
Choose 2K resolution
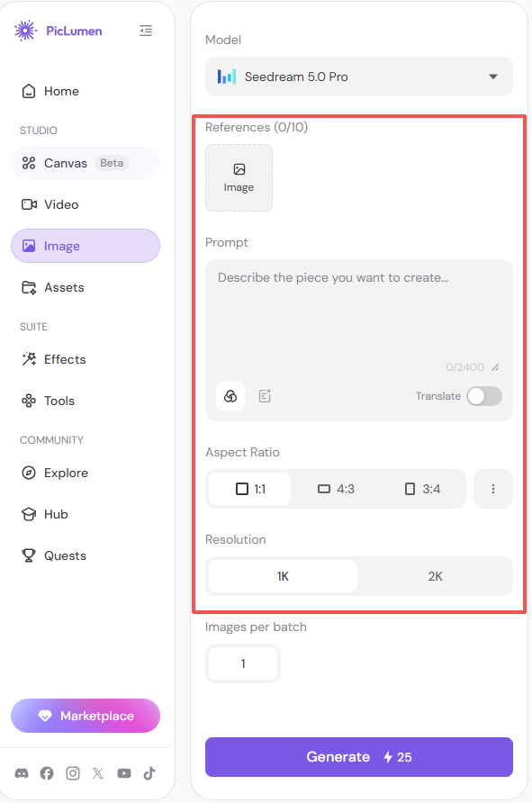pyautogui.click(x=435, y=576)
